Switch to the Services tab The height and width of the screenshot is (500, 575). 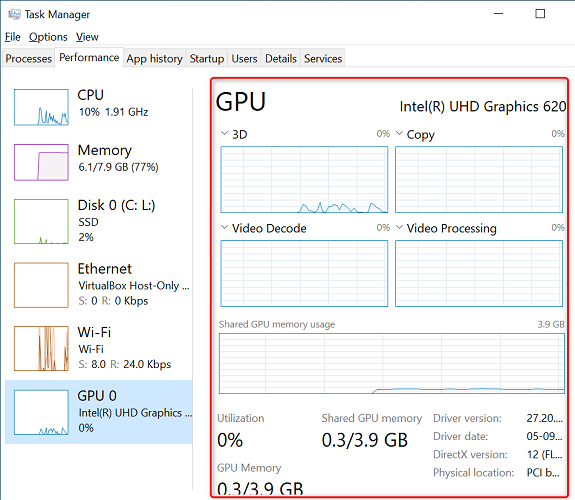(323, 58)
